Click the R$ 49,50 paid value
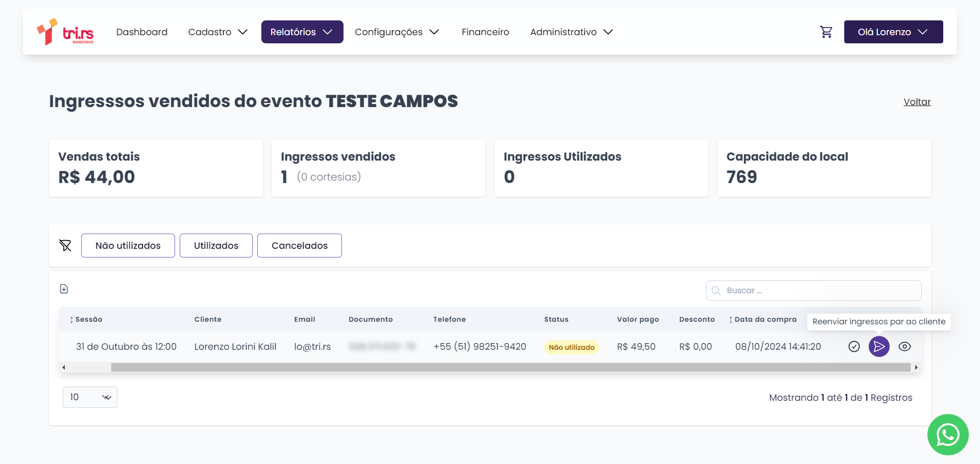The image size is (980, 464). (636, 347)
